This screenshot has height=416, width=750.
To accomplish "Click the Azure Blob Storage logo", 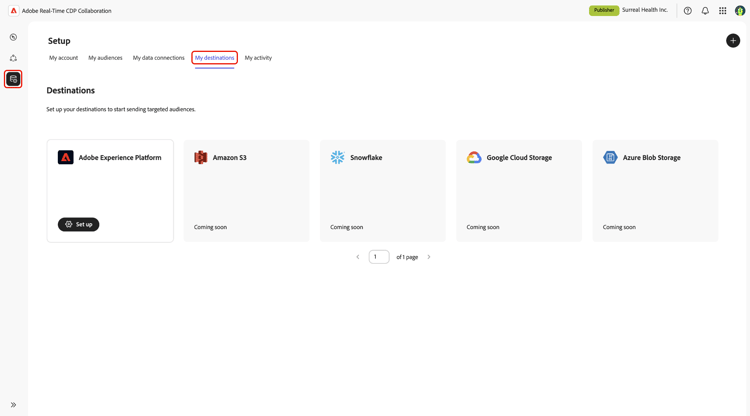I will pyautogui.click(x=610, y=157).
